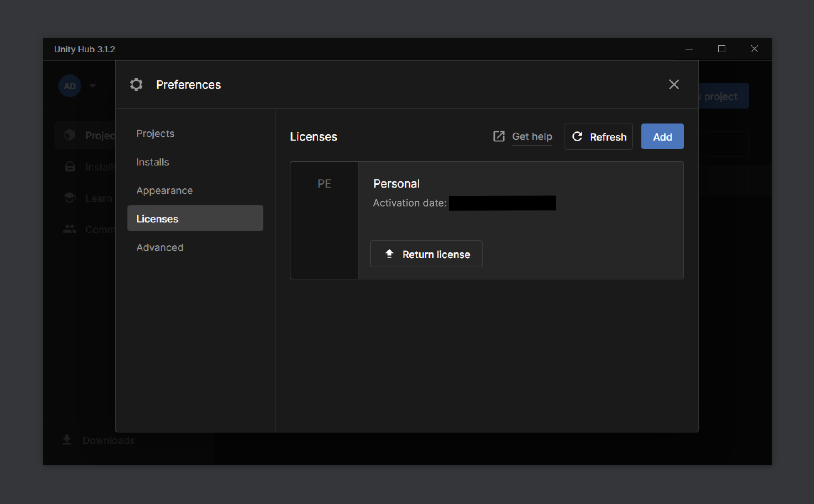Refresh the licenses list
The width and height of the screenshot is (814, 504).
(598, 136)
